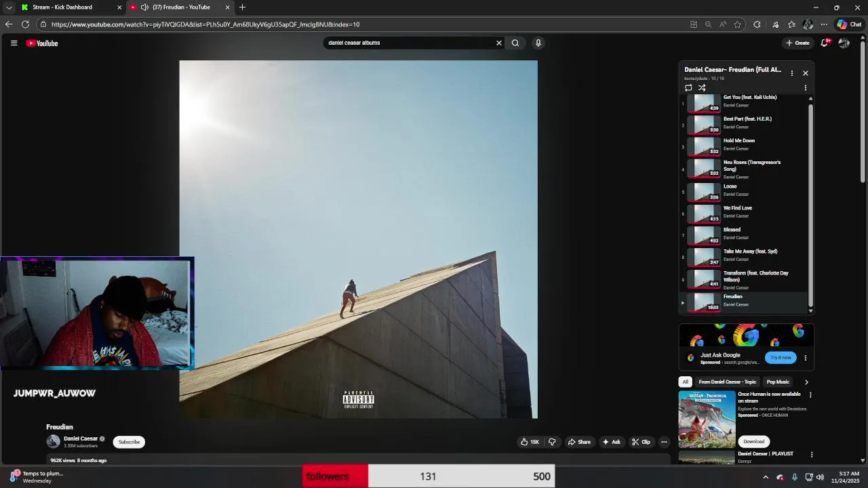This screenshot has width=868, height=488.
Task: Mute the Freudian YouTube tab audio
Action: (144, 7)
